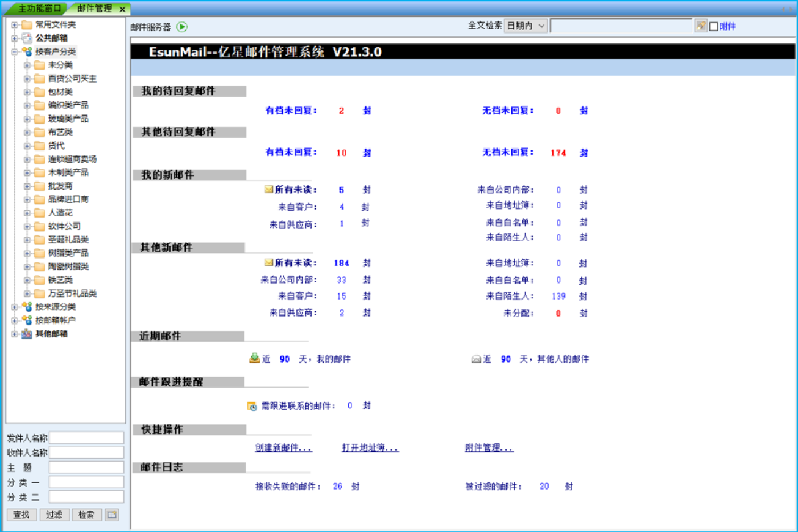Click the 常用文件夹 folder icon
Image resolution: width=798 pixels, height=532 pixels.
(26, 24)
